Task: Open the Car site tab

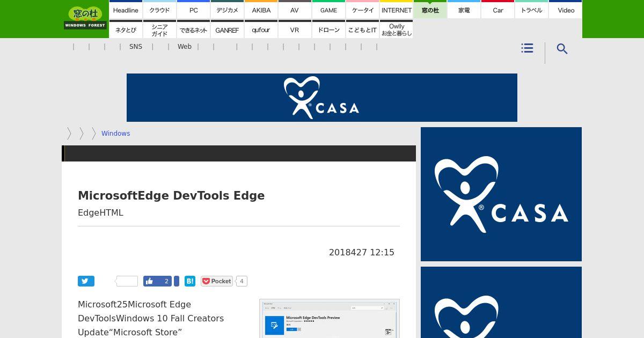Action: click(x=497, y=9)
